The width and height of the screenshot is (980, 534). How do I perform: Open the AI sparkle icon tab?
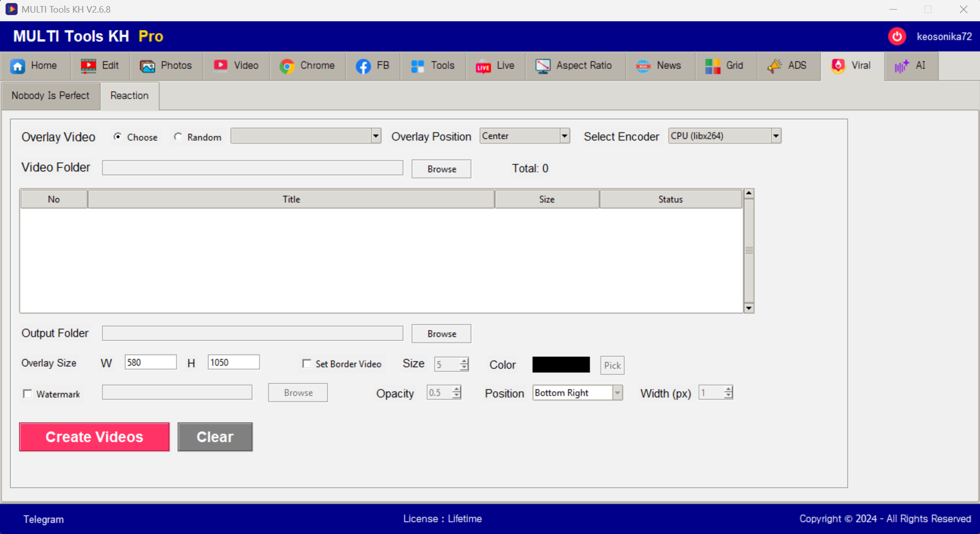click(x=901, y=66)
